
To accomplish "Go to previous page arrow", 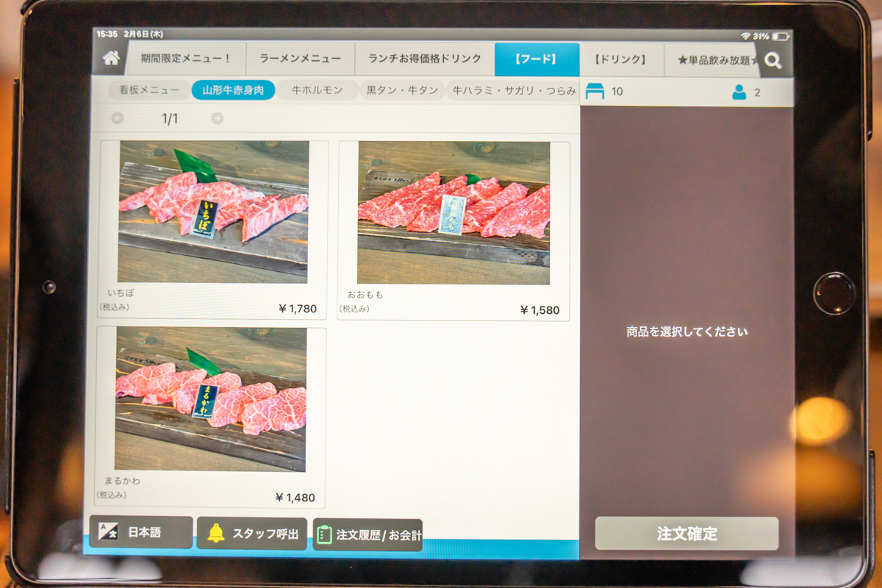I will click(x=118, y=118).
